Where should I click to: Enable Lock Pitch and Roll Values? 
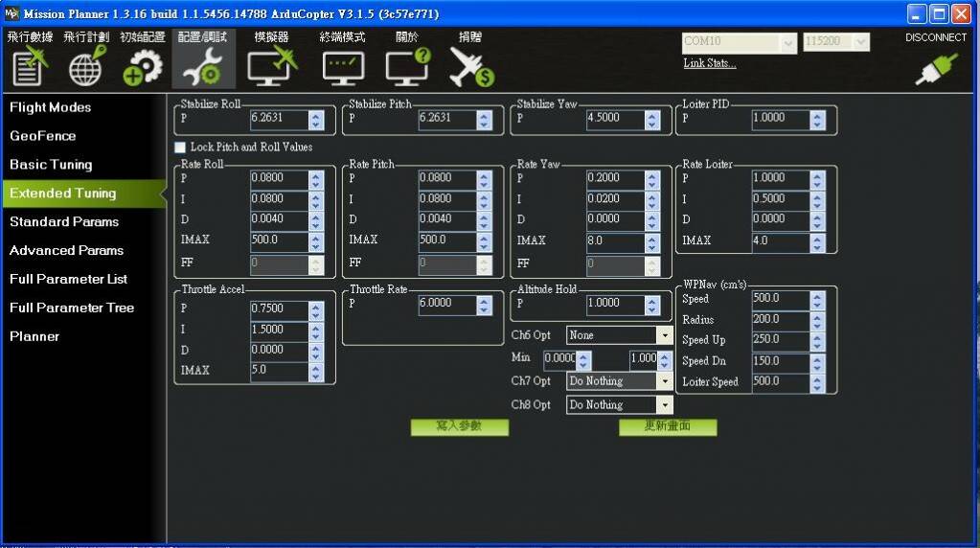180,148
